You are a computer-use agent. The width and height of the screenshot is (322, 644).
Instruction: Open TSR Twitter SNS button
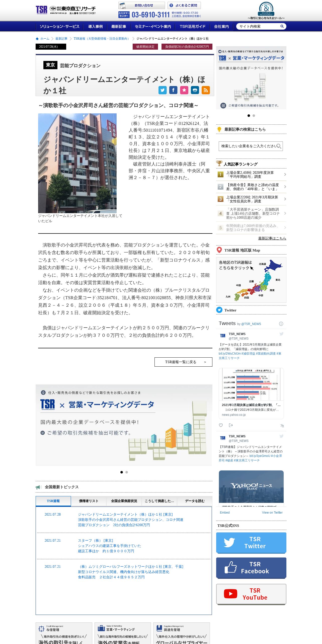pyautogui.click(x=251, y=543)
